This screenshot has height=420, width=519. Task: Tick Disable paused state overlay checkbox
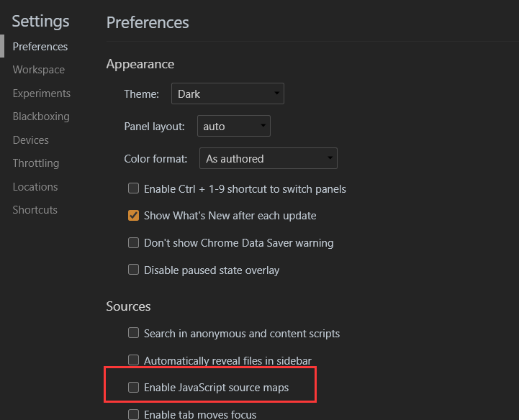click(133, 270)
